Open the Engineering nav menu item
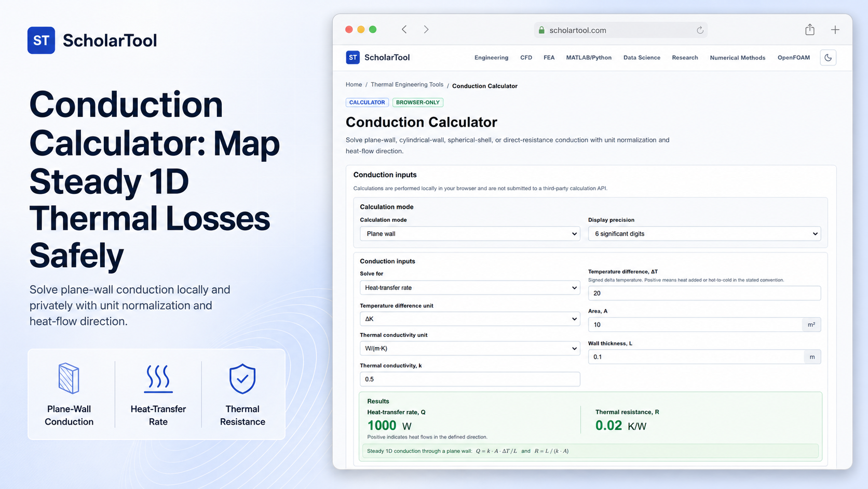 click(491, 58)
